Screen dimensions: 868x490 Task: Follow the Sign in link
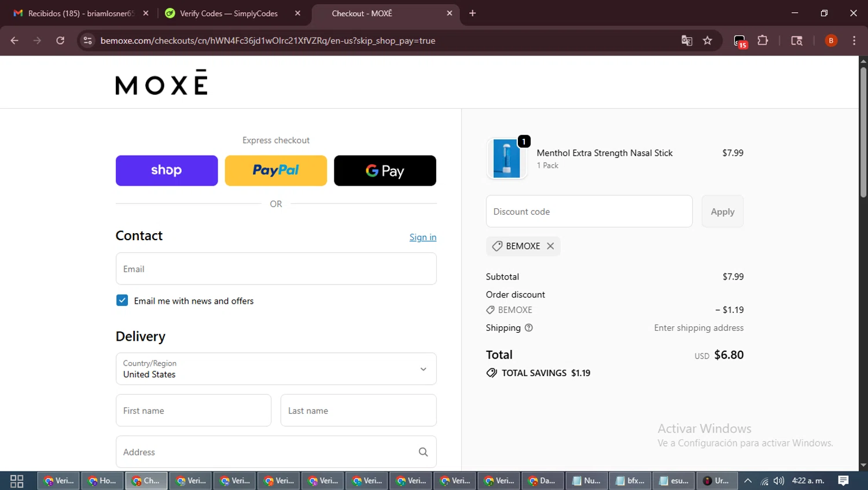click(423, 237)
